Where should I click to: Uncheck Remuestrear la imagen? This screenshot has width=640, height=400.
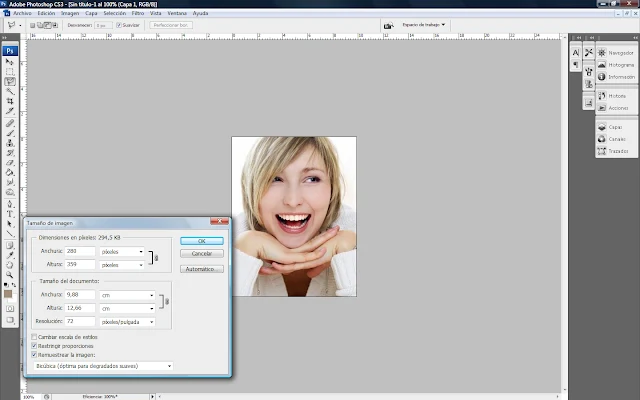(x=34, y=355)
